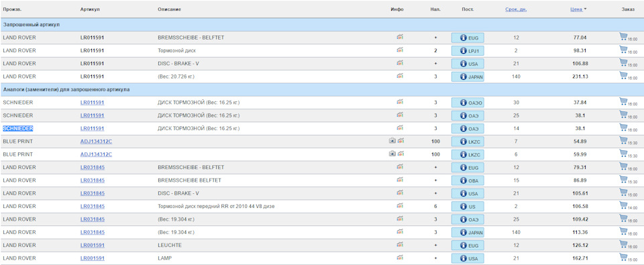Add 126.12 LEUCHTE item to cart
Screen dimensions: 644x265
pos(623,245)
